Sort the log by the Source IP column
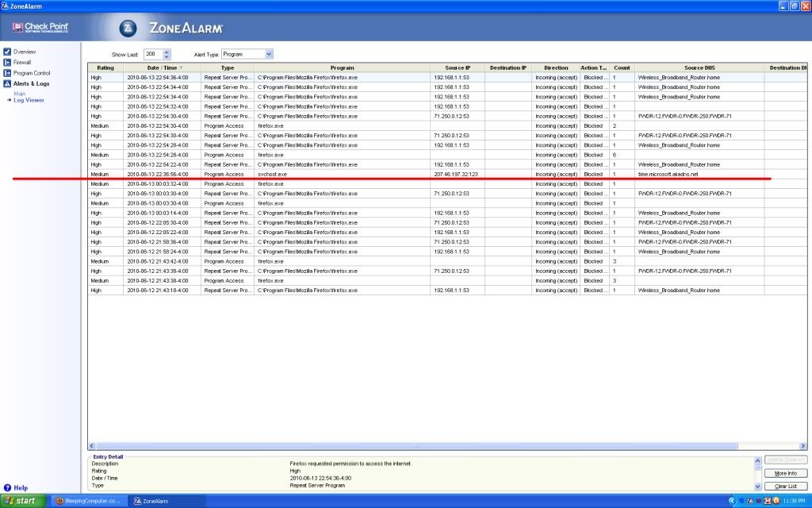This screenshot has height=508, width=812. pos(458,67)
